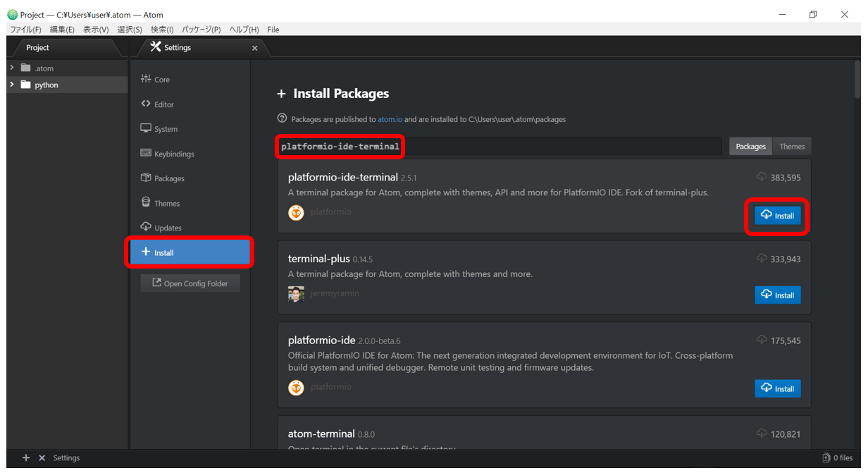868x473 pixels.
Task: Open the パッケージ(P) menu
Action: click(201, 30)
